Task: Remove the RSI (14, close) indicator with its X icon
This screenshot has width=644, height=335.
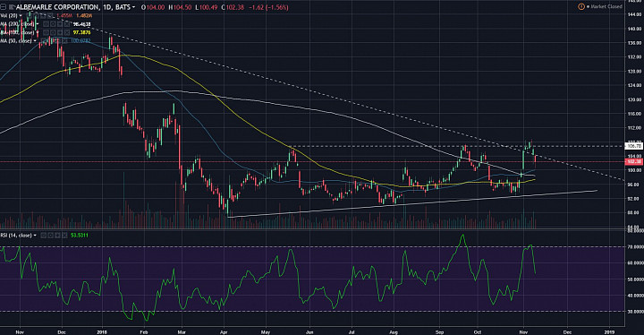Action: 64,236
